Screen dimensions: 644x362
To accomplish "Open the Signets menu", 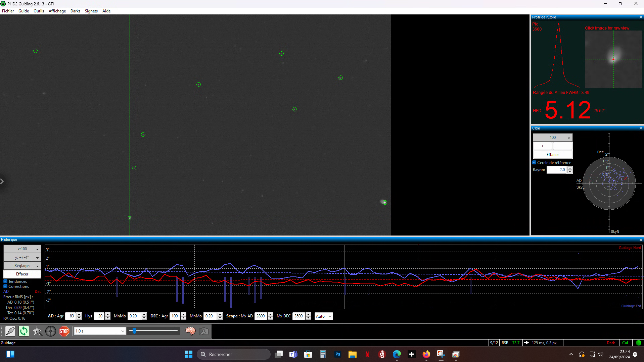I will coord(91,11).
